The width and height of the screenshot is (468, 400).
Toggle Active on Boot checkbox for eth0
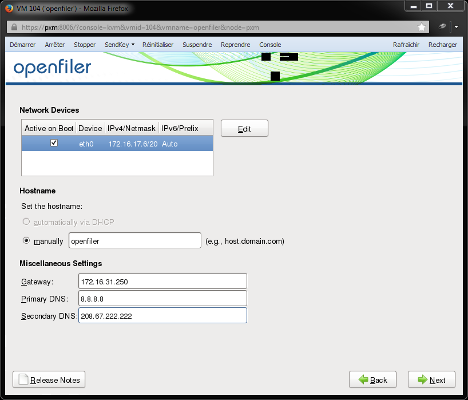pos(54,143)
